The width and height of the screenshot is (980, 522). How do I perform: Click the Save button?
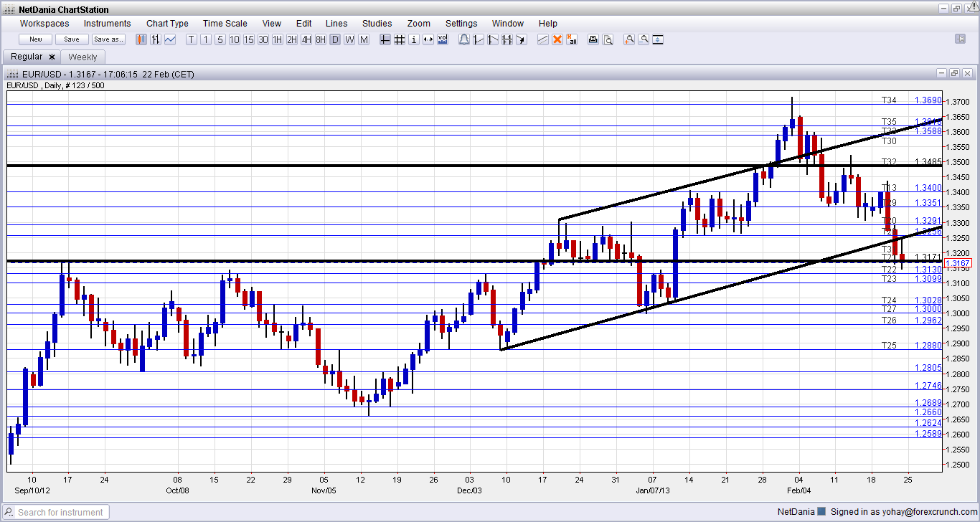click(72, 39)
